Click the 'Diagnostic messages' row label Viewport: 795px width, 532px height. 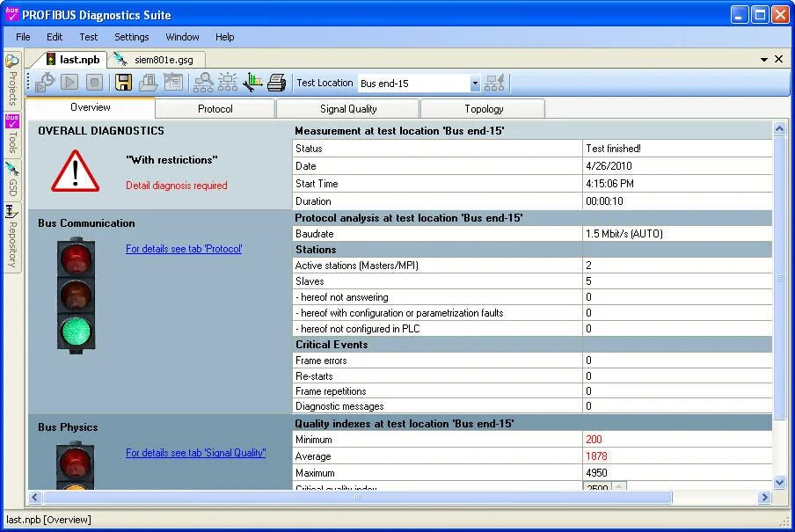[x=339, y=406]
